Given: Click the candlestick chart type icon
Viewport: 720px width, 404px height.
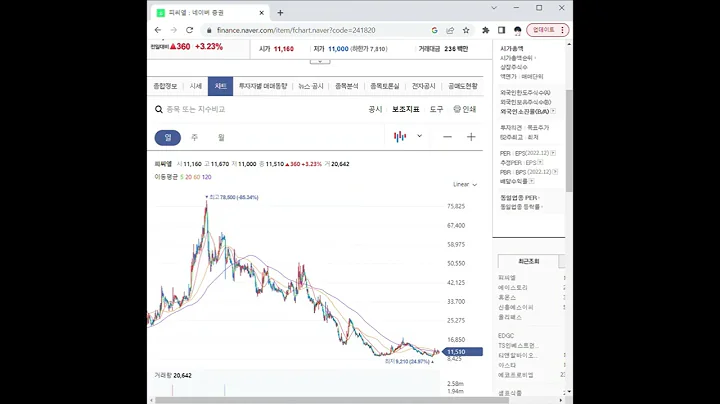Looking at the screenshot, I should (x=400, y=136).
